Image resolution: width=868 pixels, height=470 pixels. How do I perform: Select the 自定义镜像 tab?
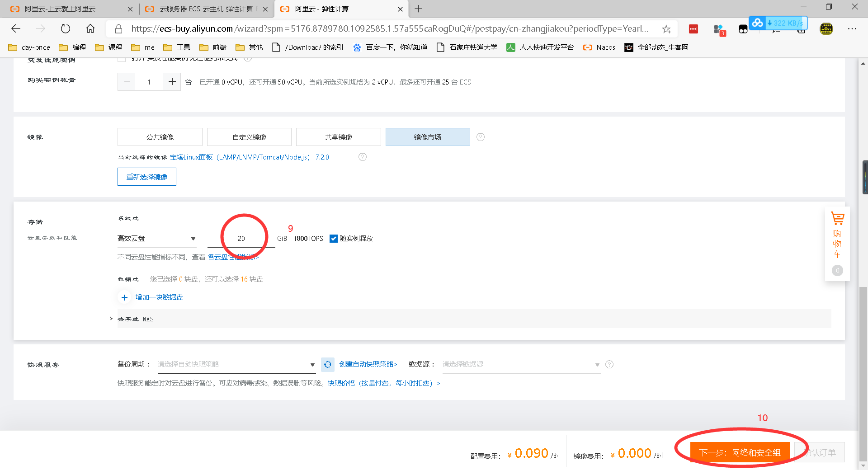tap(249, 137)
